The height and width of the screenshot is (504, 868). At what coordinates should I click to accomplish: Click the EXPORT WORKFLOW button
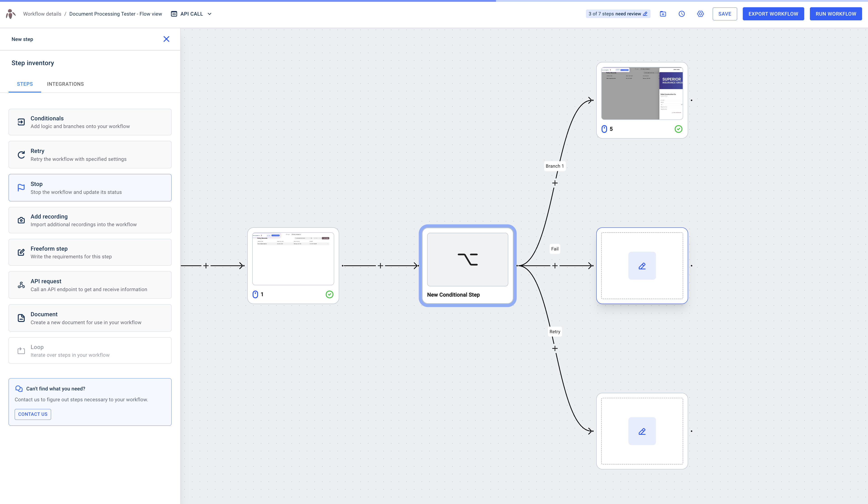click(773, 14)
